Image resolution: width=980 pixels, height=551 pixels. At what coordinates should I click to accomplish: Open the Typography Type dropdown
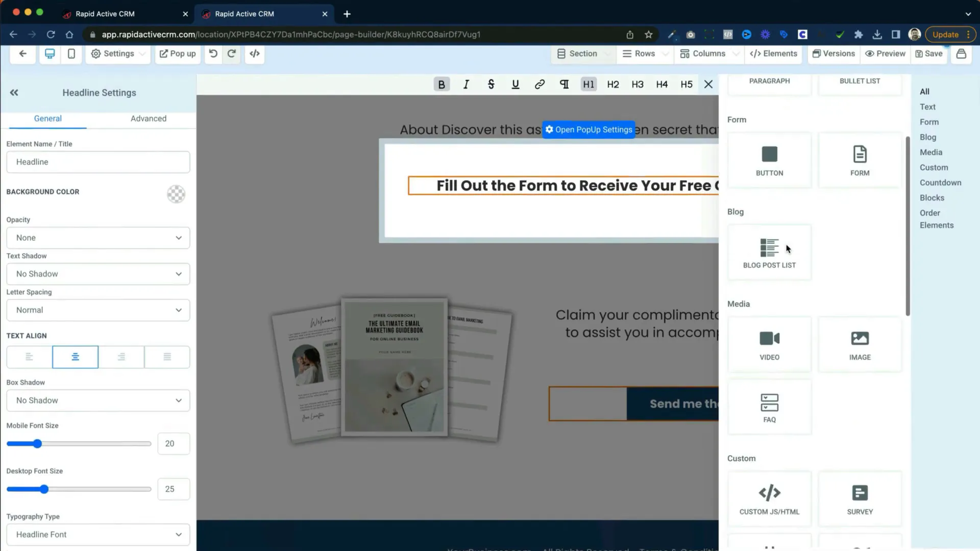[98, 535]
